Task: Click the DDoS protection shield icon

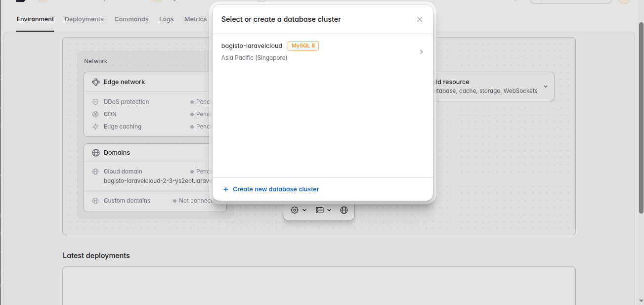Action: coord(95,102)
